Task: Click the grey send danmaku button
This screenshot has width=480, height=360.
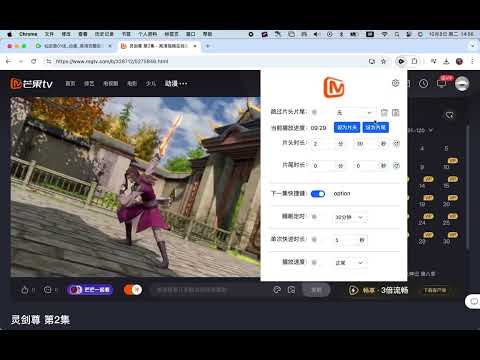Action: click(x=316, y=290)
